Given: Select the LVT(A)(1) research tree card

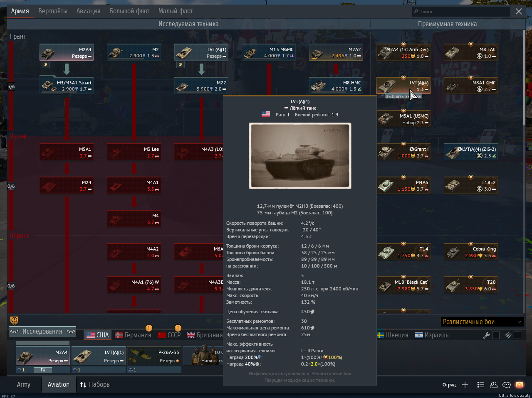Looking at the screenshot, I should tap(201, 53).
